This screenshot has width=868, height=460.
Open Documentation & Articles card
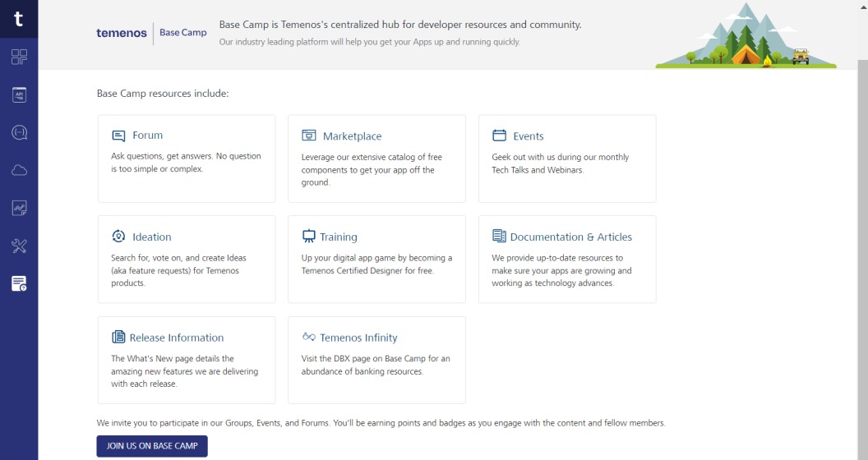[x=567, y=259]
